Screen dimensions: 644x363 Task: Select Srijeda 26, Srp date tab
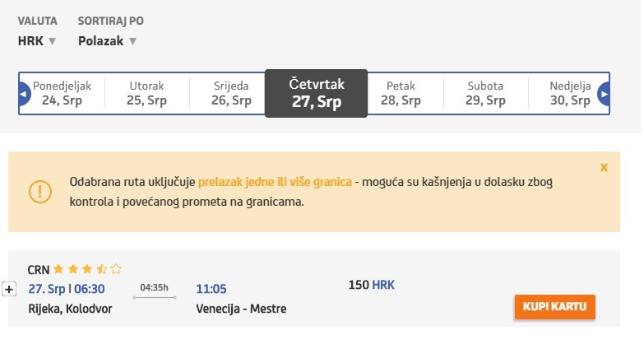coord(232,93)
